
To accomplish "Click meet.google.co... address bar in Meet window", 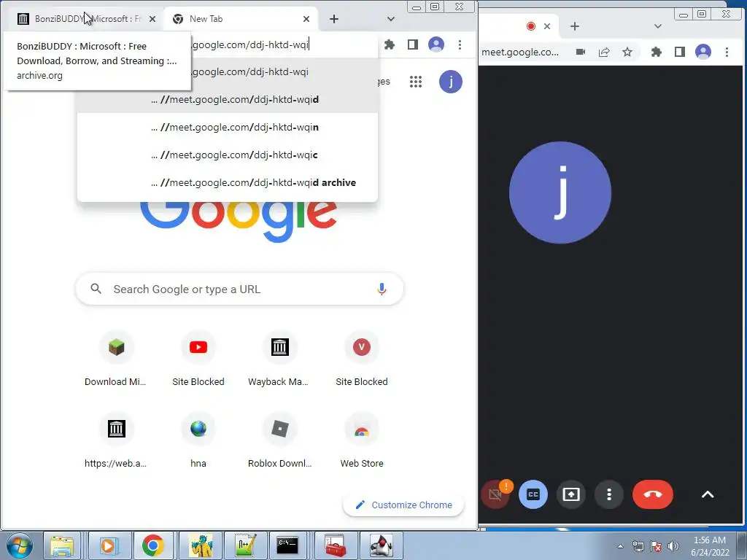I will (519, 52).
